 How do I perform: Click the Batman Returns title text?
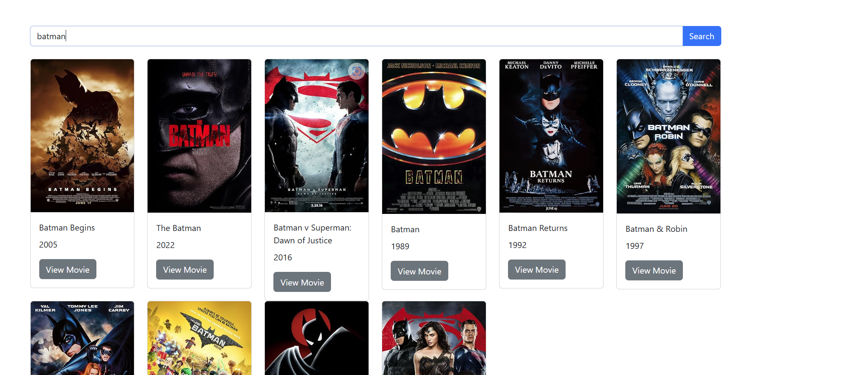point(538,228)
